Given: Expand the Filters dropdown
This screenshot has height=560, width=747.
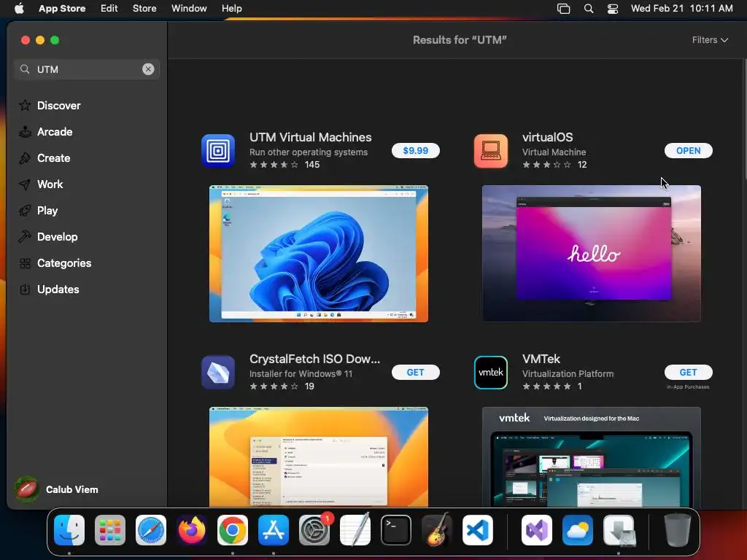Looking at the screenshot, I should (710, 40).
